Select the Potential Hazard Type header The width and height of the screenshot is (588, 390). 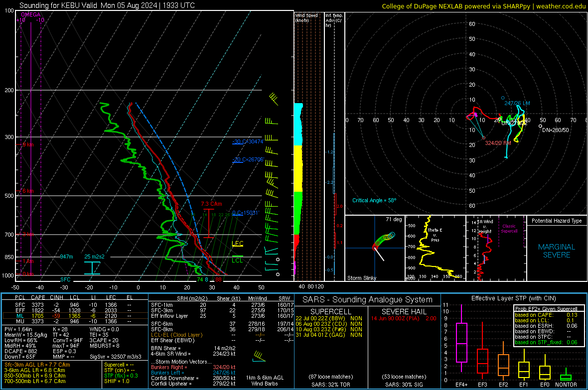(557, 221)
